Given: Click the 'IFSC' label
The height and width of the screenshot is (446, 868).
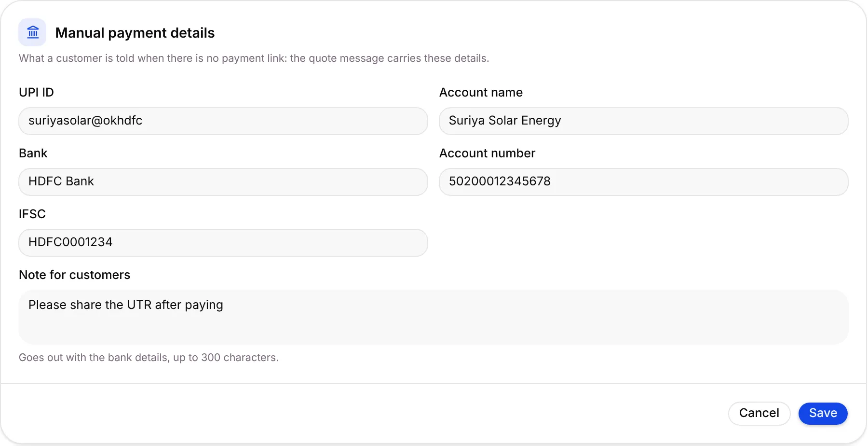Looking at the screenshot, I should coord(32,214).
